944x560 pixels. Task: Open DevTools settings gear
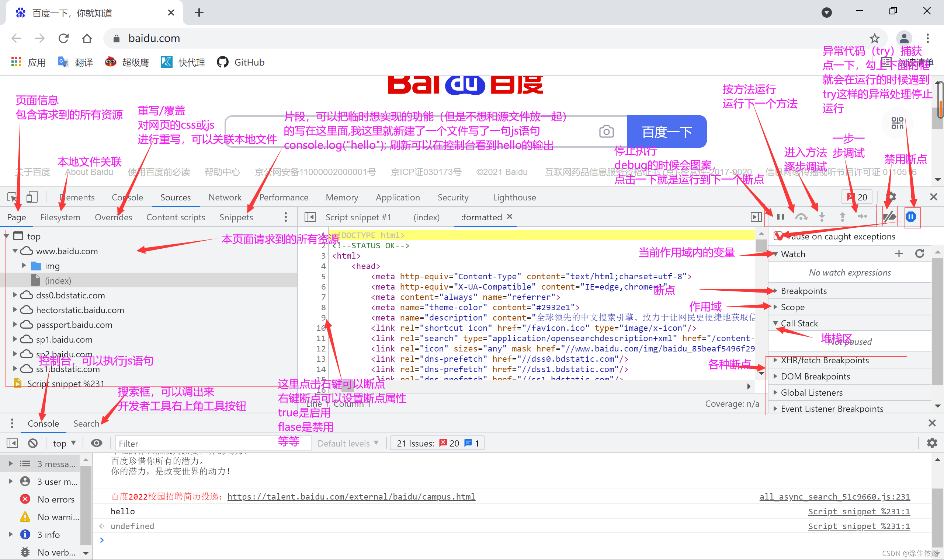coord(891,197)
